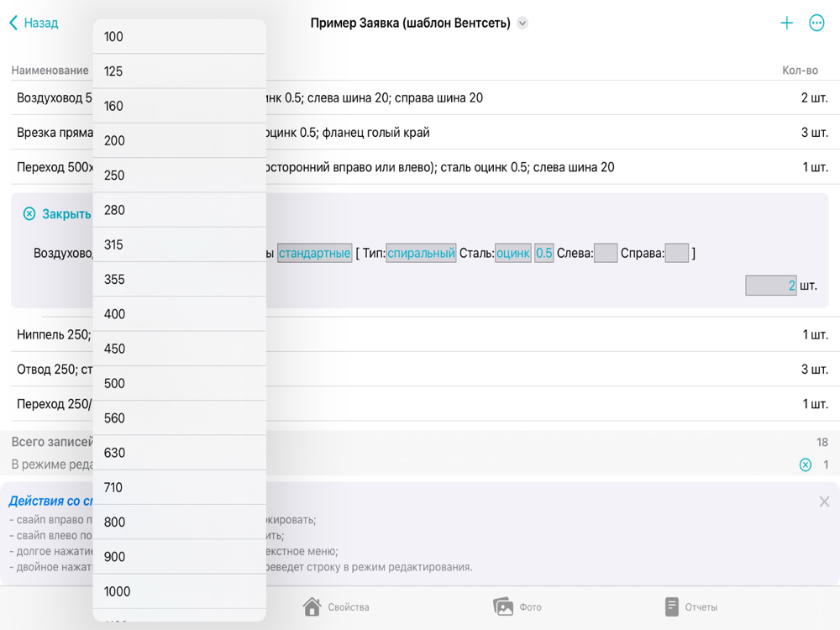Choose the 1000 list entry

coord(180,591)
